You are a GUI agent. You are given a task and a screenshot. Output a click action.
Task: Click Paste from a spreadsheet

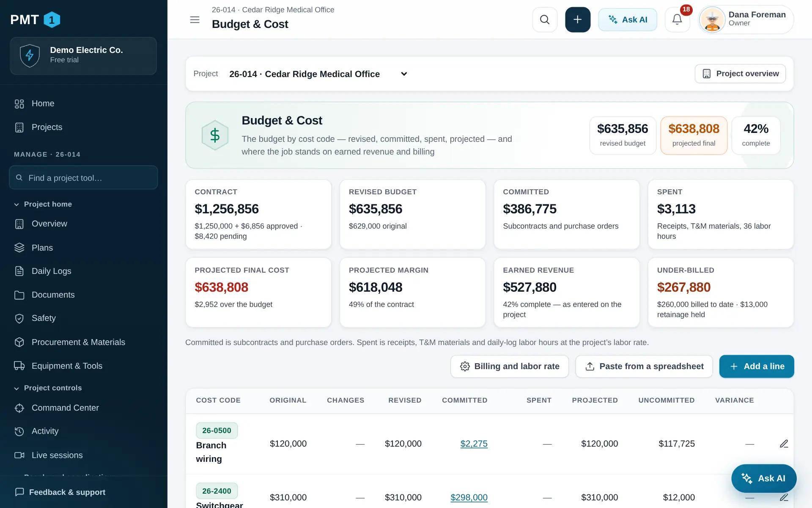644,366
